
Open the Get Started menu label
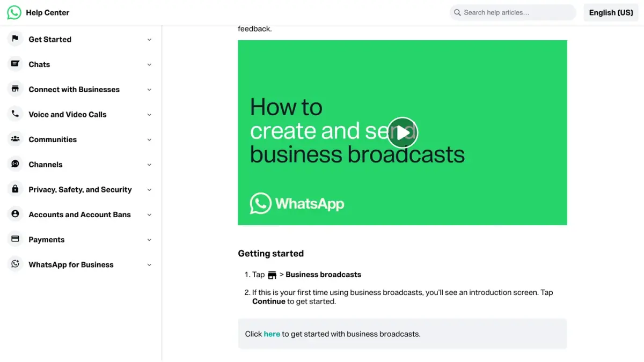click(50, 39)
